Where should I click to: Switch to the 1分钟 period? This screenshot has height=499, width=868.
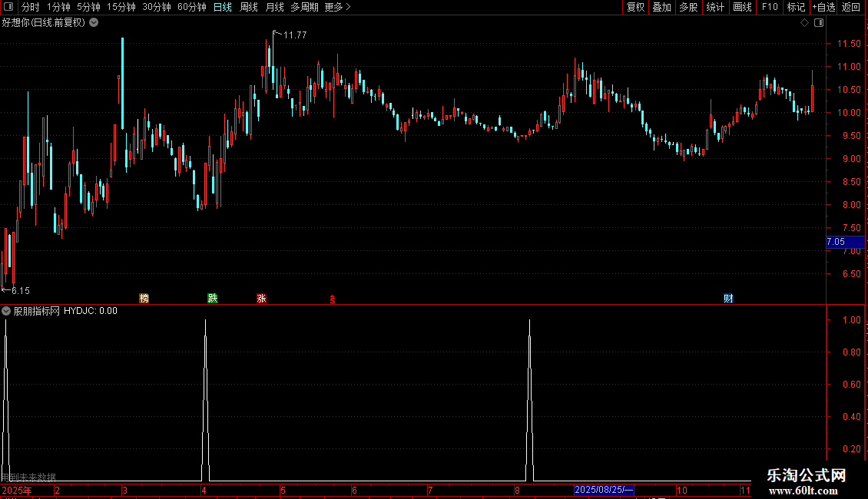(58, 7)
